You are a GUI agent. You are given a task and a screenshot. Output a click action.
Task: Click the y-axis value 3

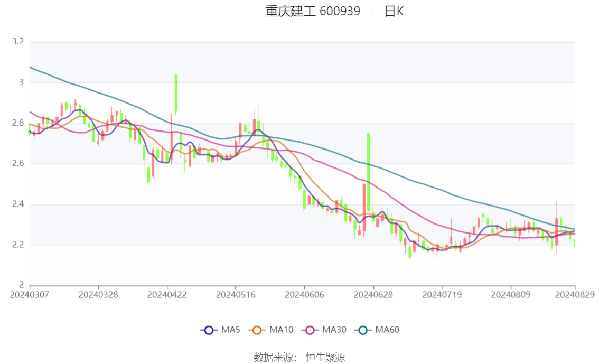[x=21, y=82]
